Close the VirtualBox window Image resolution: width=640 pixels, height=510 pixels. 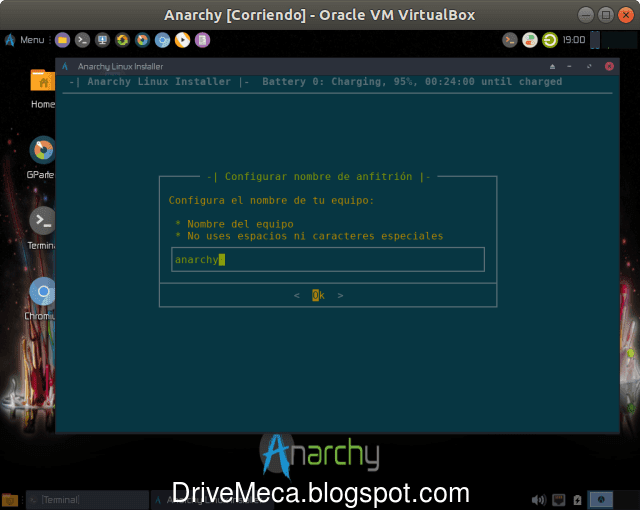pyautogui.click(x=626, y=15)
